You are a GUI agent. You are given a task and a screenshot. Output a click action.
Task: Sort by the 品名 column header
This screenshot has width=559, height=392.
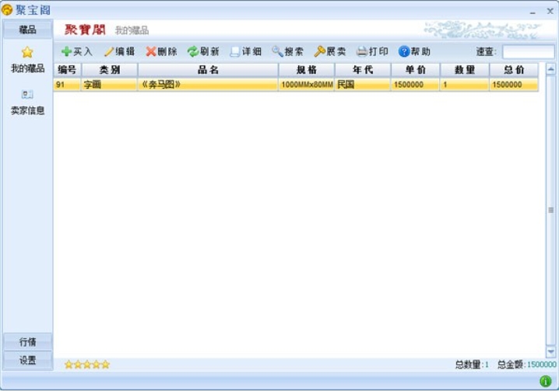pos(208,70)
